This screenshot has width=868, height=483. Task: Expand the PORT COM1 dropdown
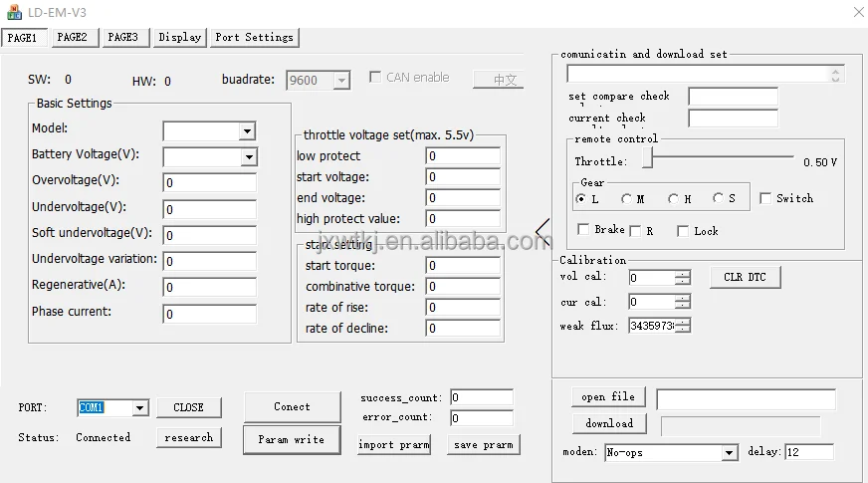(x=140, y=408)
